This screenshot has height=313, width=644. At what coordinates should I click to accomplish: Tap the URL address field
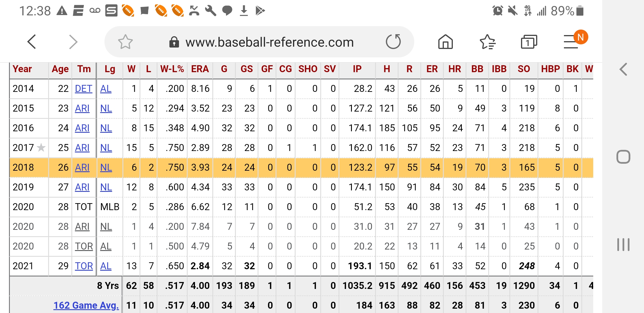click(269, 42)
